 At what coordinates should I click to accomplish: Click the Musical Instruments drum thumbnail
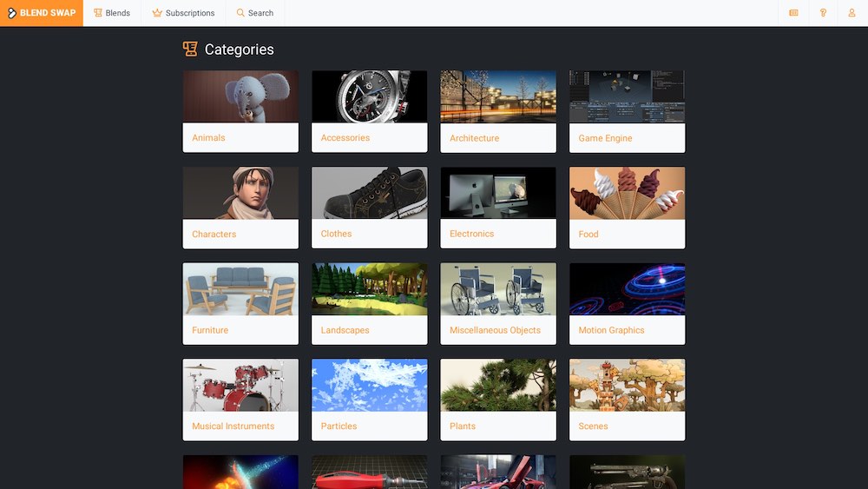[x=240, y=386]
